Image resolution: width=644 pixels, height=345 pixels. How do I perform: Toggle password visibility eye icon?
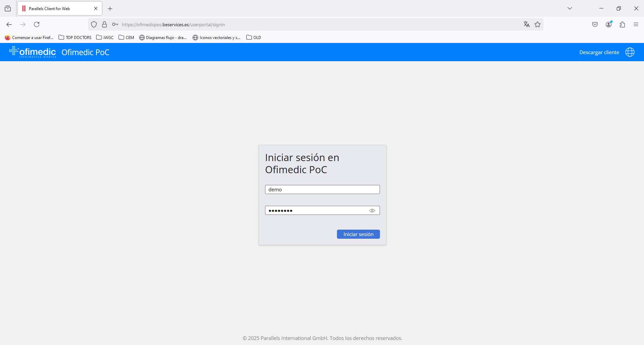[372, 211]
